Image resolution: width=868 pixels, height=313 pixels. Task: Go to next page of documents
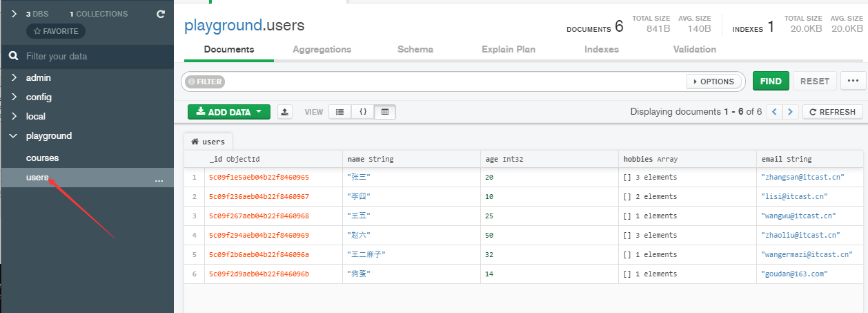tap(791, 112)
